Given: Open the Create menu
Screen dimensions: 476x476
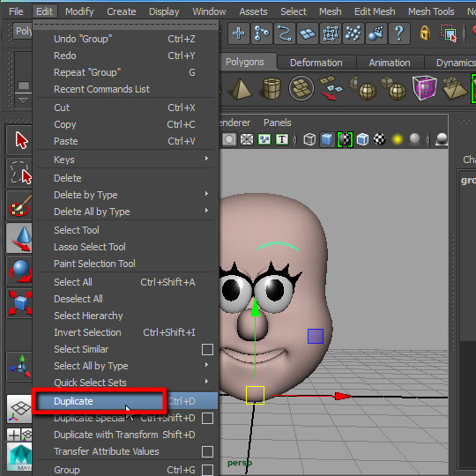Looking at the screenshot, I should (121, 11).
